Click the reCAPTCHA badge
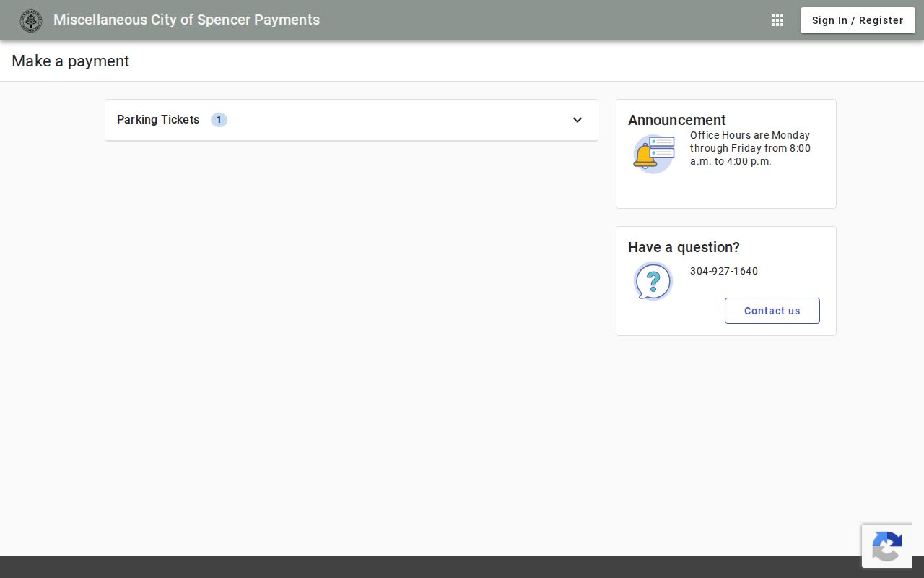 coord(887,545)
